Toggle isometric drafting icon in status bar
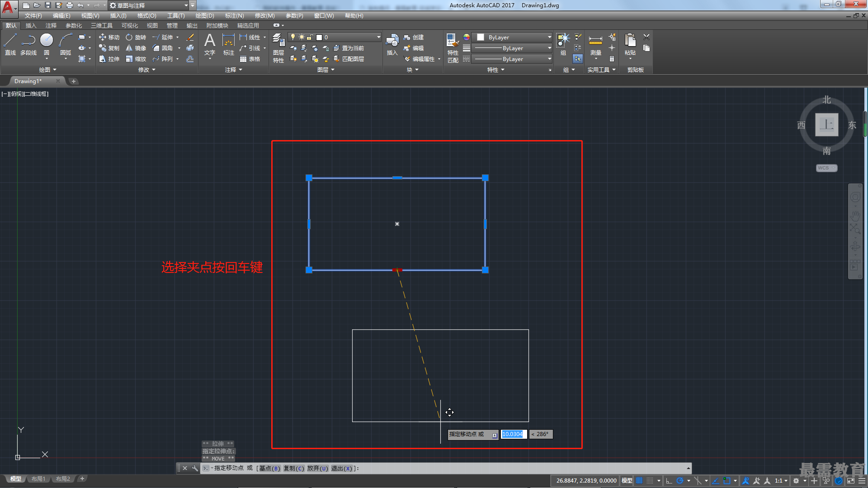Viewport: 868px width, 488px height. (698, 481)
